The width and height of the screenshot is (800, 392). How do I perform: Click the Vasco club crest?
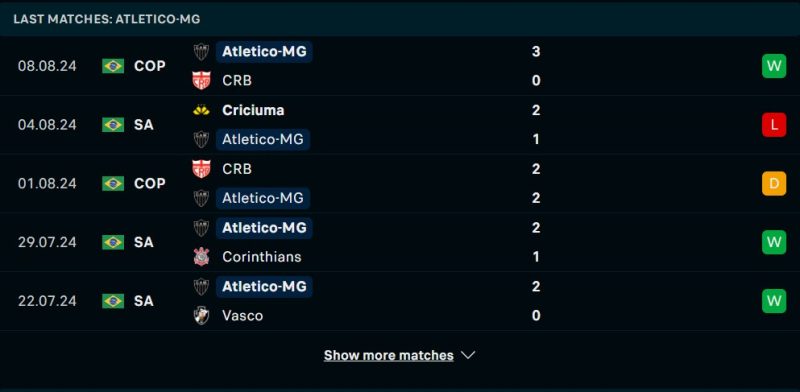(201, 315)
